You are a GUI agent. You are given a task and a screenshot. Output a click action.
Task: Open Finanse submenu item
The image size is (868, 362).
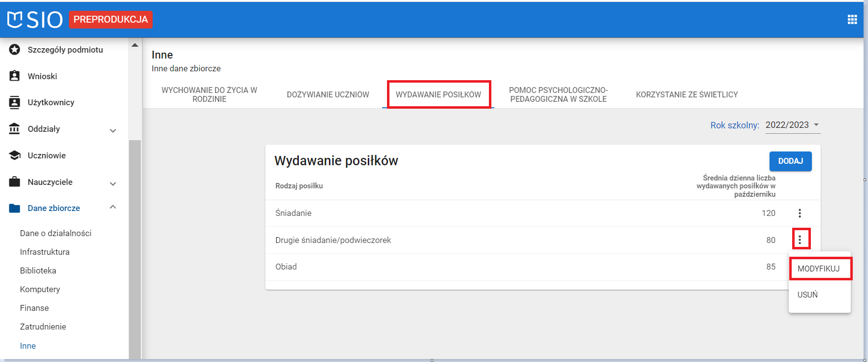pos(34,308)
